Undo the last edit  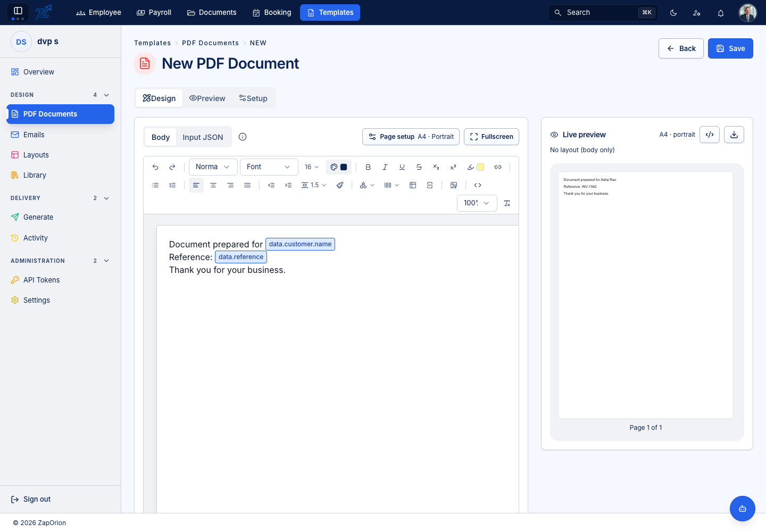[155, 167]
